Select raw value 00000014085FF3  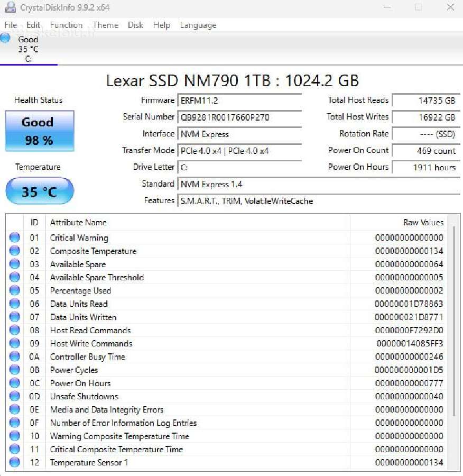pyautogui.click(x=410, y=343)
